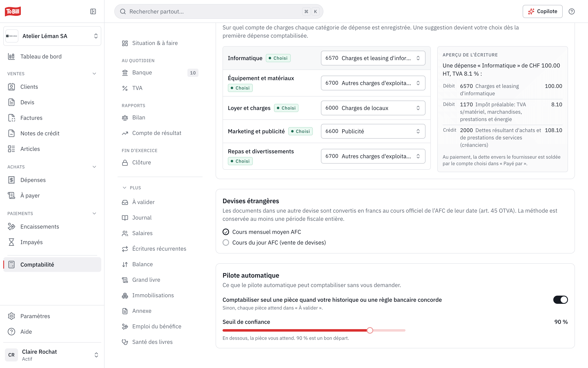
Task: Open Encaissements hand-coin icon
Action: pyautogui.click(x=11, y=227)
